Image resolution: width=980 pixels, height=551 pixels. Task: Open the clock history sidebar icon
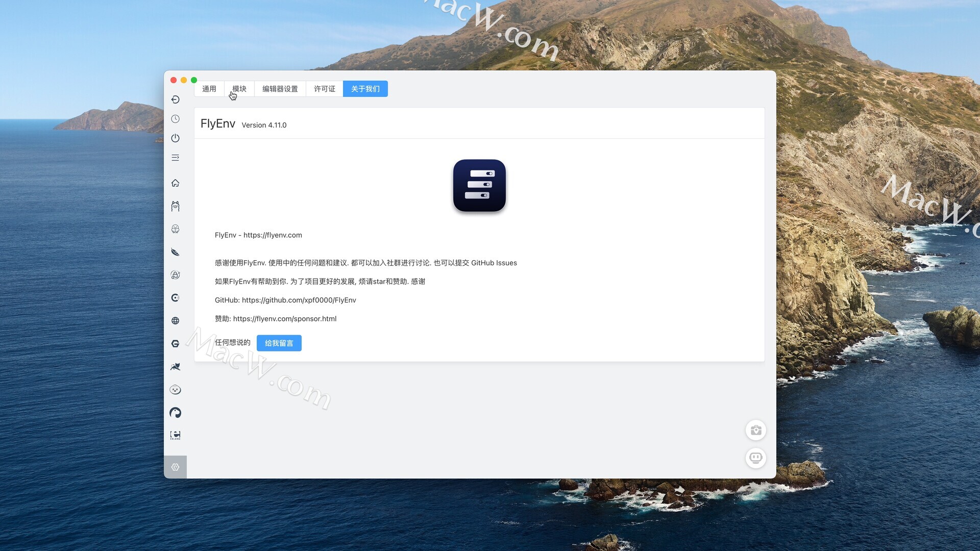(x=175, y=119)
